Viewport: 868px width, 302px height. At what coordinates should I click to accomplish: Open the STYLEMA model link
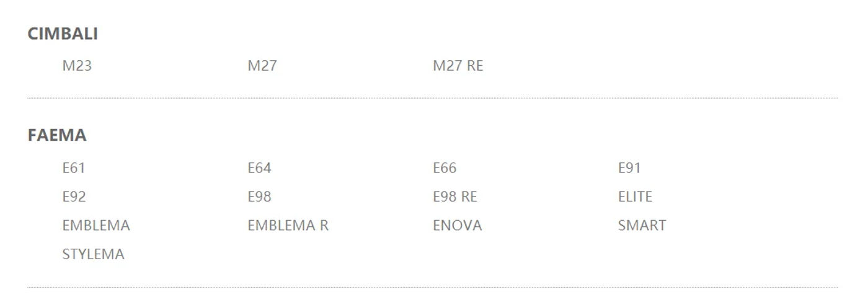tap(94, 254)
